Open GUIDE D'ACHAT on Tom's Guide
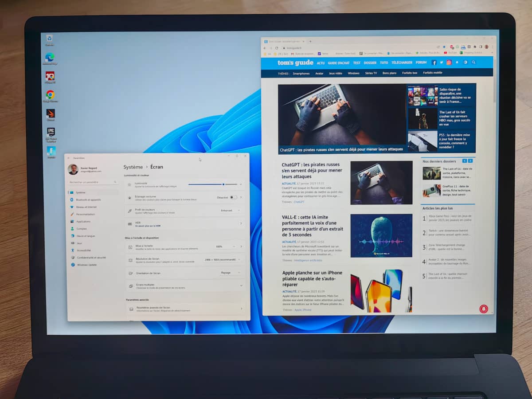Image resolution: width=532 pixels, height=399 pixels. click(x=339, y=63)
